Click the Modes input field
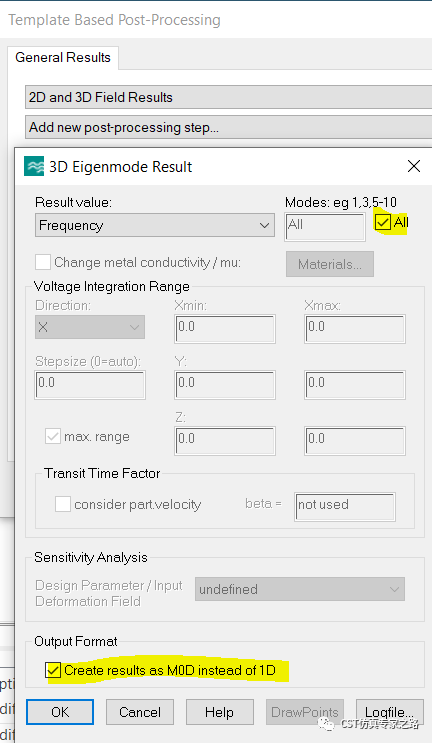Viewport: 432px width, 743px height. (x=325, y=227)
